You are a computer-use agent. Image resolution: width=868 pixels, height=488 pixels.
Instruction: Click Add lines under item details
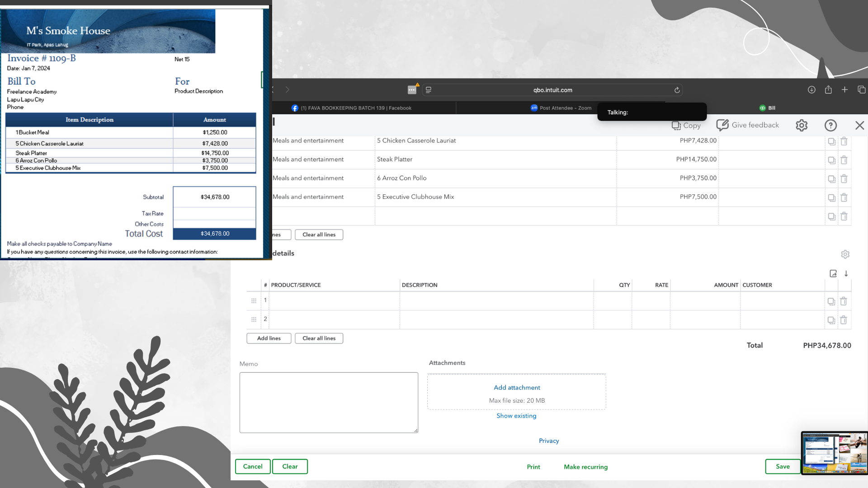point(269,338)
